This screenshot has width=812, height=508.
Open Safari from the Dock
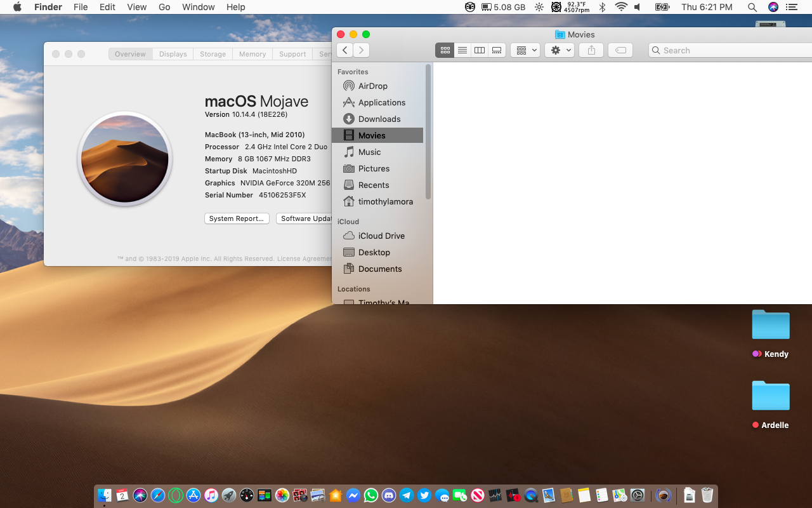click(x=158, y=495)
